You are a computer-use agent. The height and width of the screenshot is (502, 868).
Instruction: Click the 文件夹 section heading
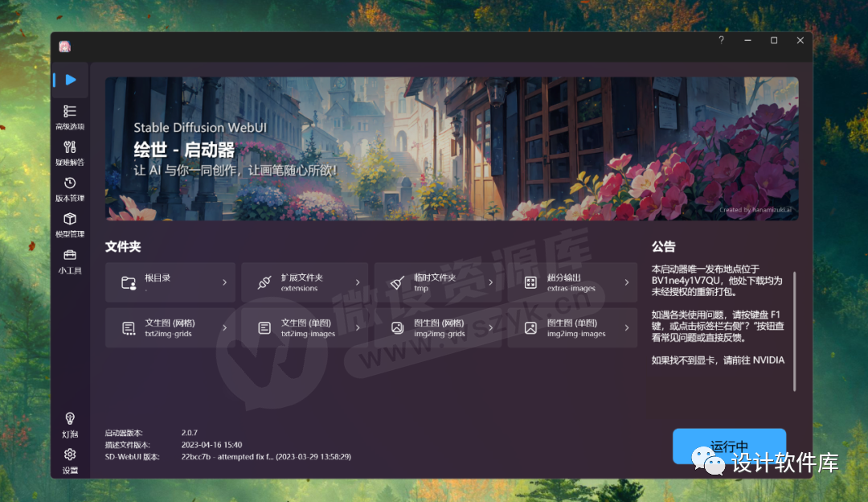click(x=123, y=246)
